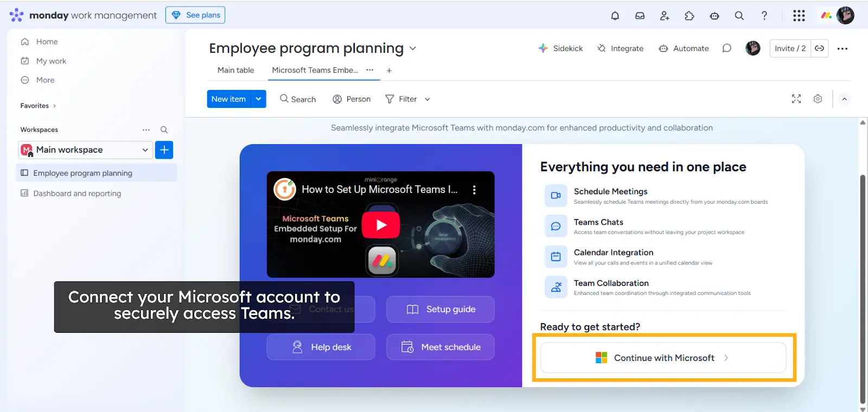Click the Automate button
Image resolution: width=868 pixels, height=412 pixels.
point(684,48)
